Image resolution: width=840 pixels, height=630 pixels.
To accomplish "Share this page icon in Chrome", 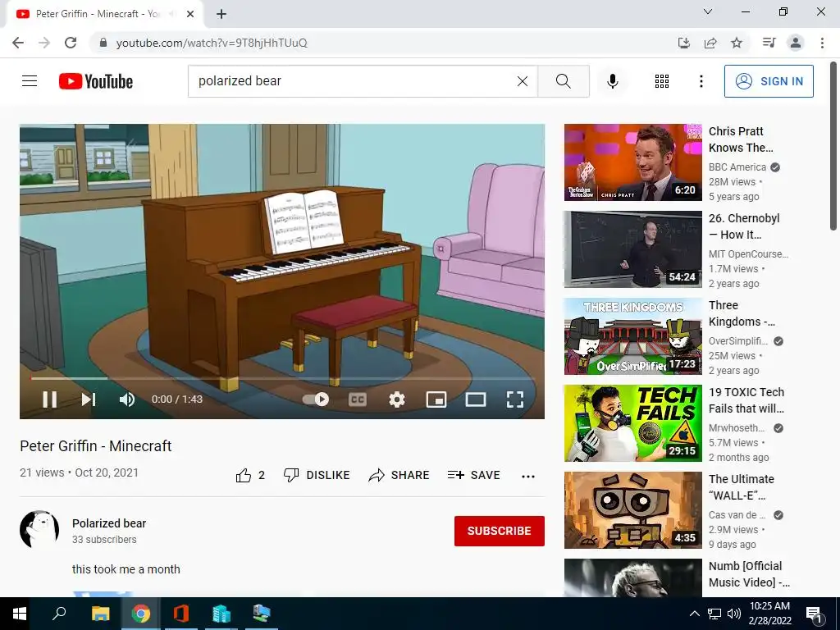I will coord(710,43).
